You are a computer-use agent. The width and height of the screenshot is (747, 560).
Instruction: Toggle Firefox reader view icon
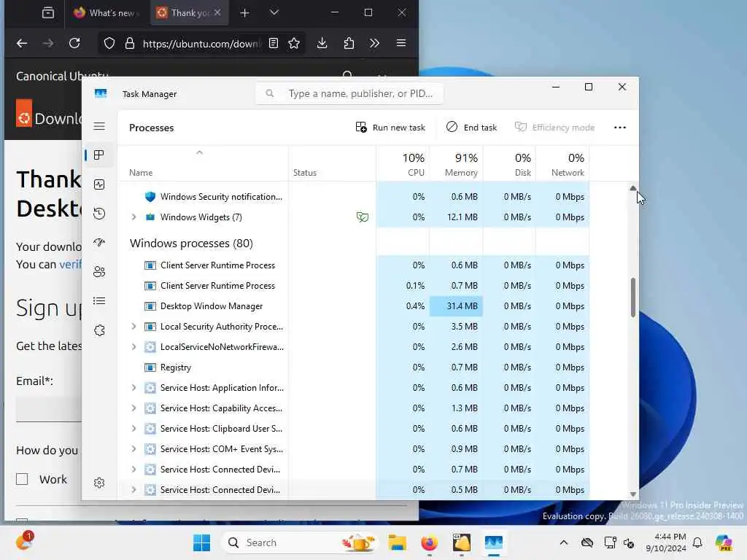tap(273, 43)
